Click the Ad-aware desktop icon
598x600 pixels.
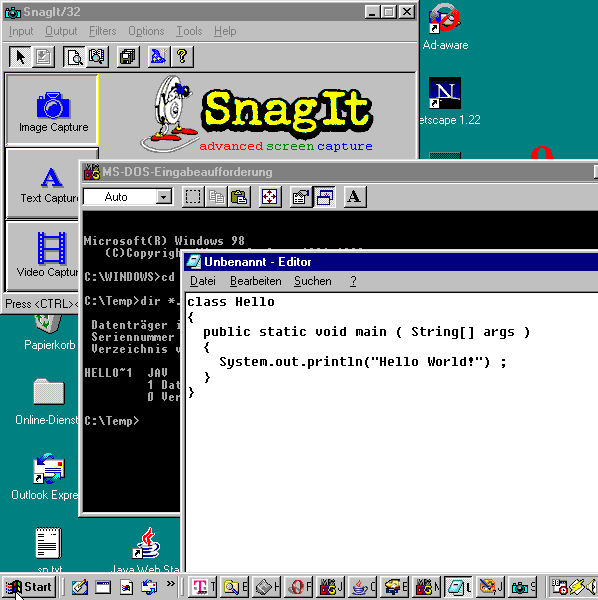coord(445,27)
